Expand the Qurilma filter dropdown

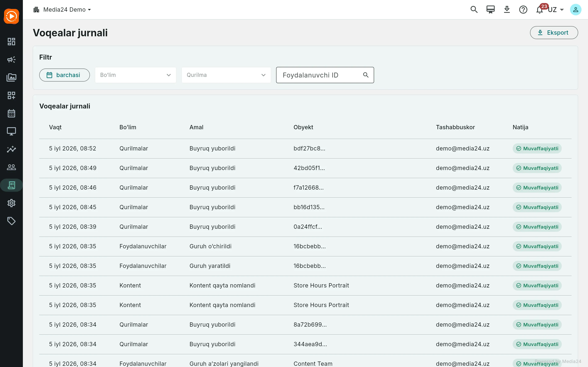click(x=226, y=75)
